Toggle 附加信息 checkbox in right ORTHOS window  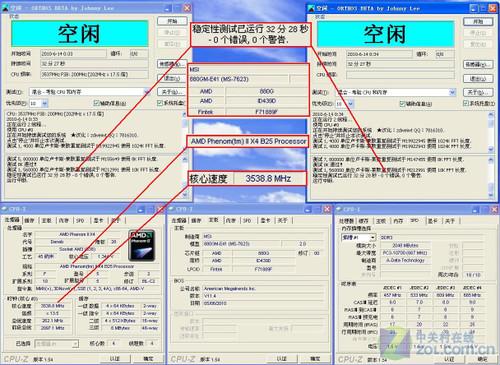(x=402, y=104)
